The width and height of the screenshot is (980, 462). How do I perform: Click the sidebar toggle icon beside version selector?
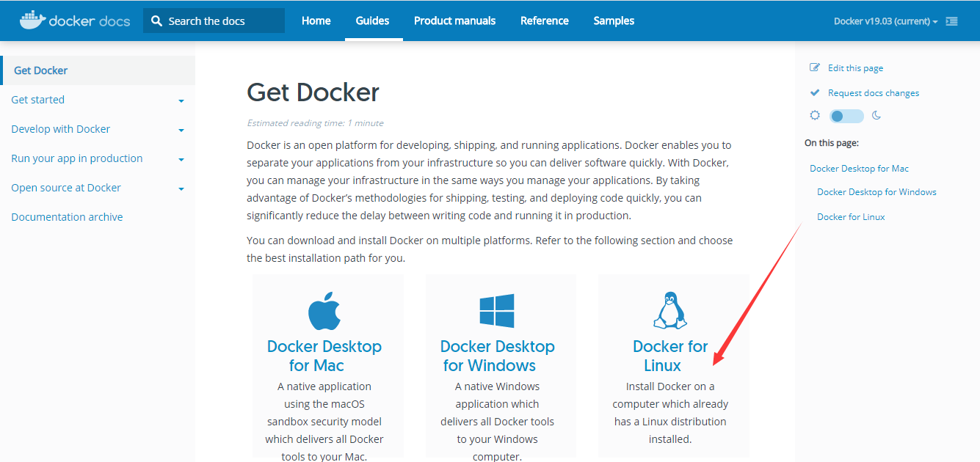[x=952, y=21]
